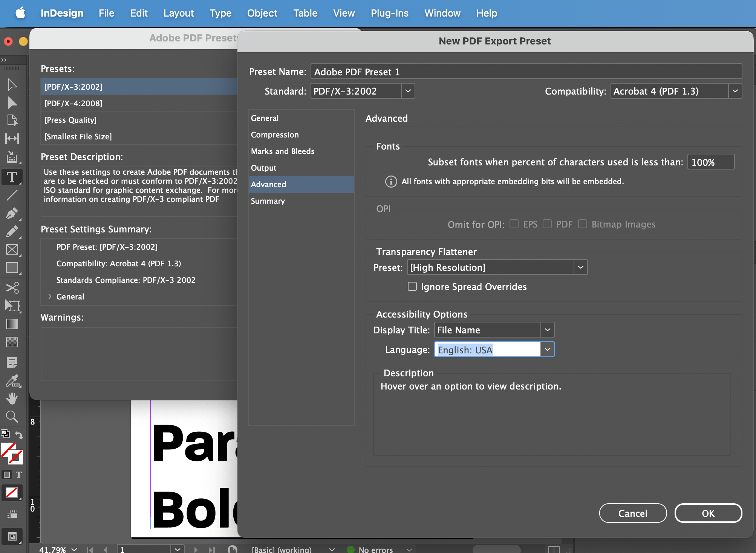
Task: Open the Compatibility dropdown
Action: tap(735, 91)
